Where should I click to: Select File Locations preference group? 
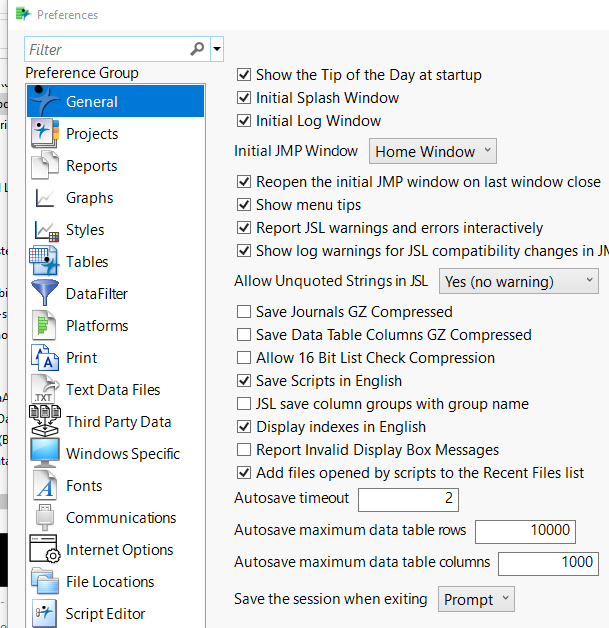(x=110, y=582)
